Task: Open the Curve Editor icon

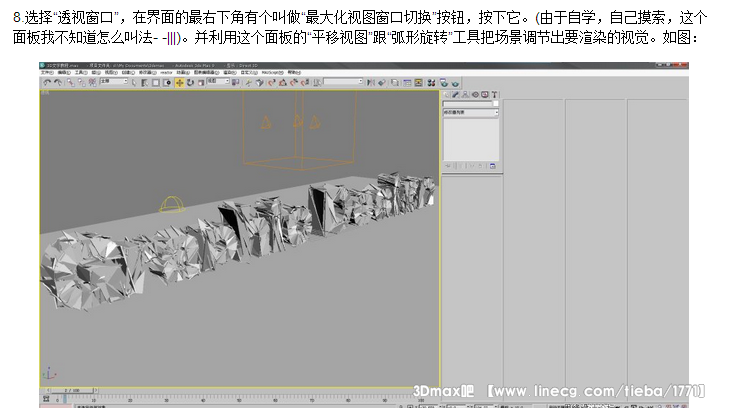Action: pos(407,82)
